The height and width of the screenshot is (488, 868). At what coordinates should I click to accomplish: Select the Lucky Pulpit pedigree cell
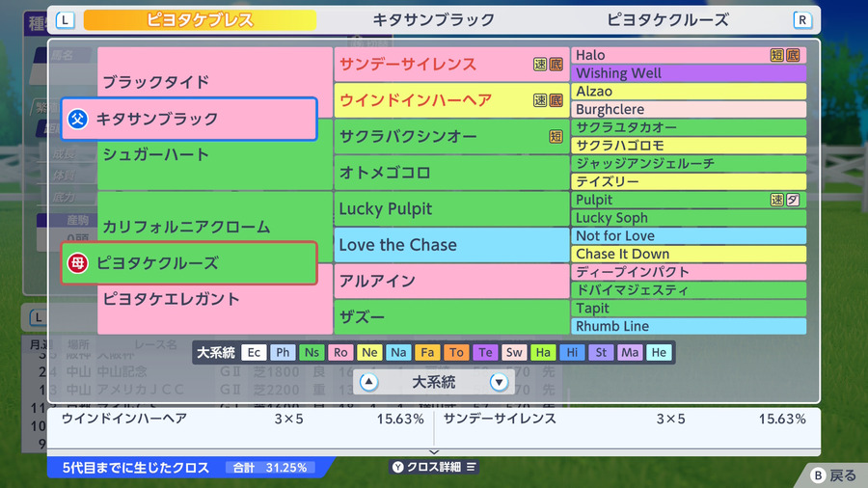tap(451, 208)
